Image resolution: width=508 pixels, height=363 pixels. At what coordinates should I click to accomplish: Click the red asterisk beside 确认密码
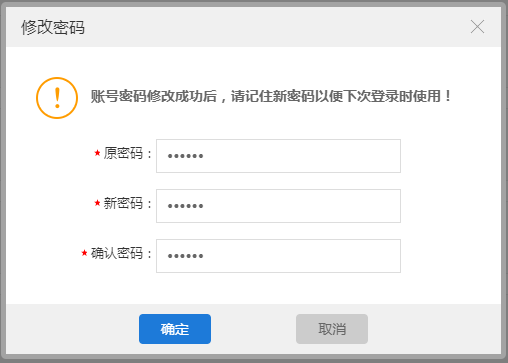click(x=84, y=253)
